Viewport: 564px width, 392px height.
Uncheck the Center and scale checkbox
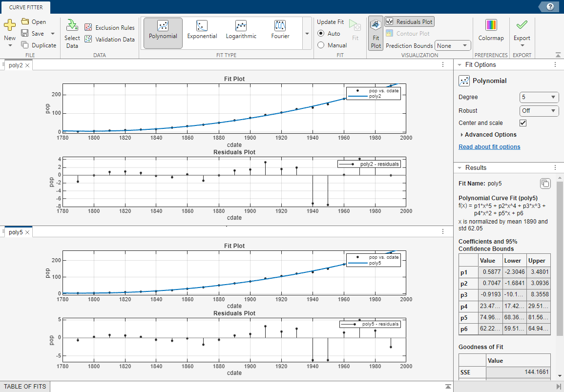coord(523,123)
